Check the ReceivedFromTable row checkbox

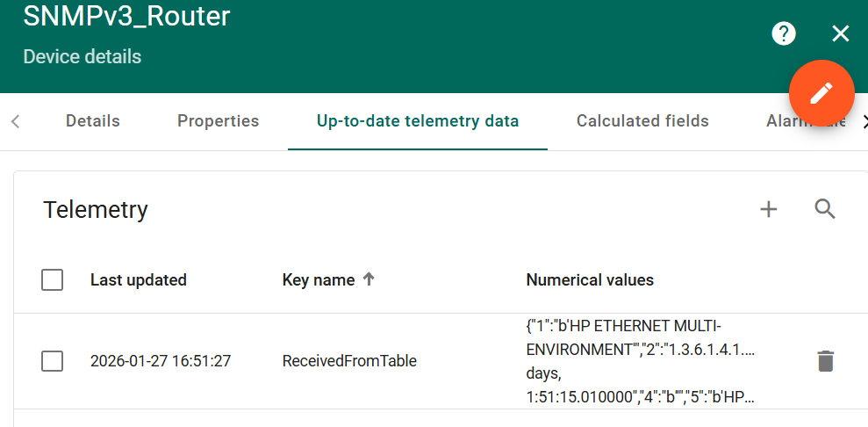click(53, 361)
